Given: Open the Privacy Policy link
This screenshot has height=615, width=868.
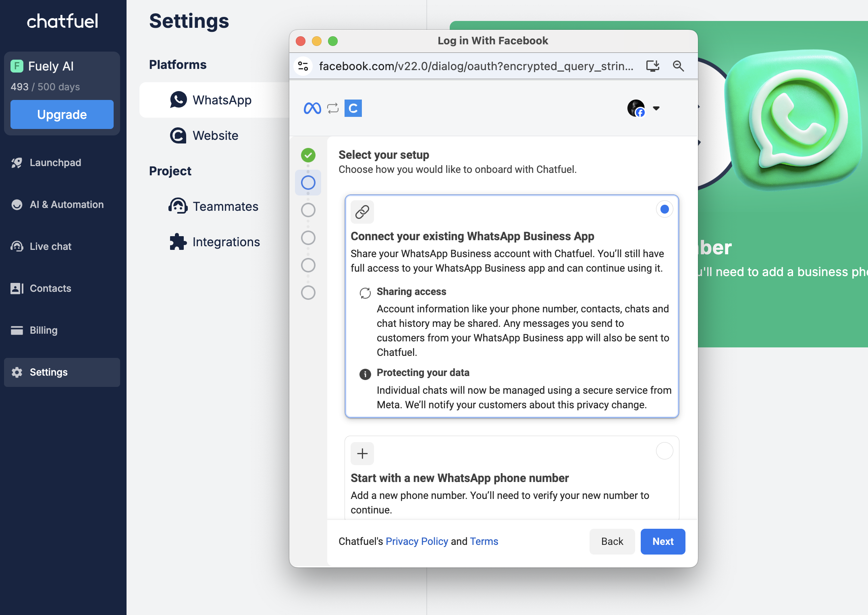Looking at the screenshot, I should coord(417,541).
